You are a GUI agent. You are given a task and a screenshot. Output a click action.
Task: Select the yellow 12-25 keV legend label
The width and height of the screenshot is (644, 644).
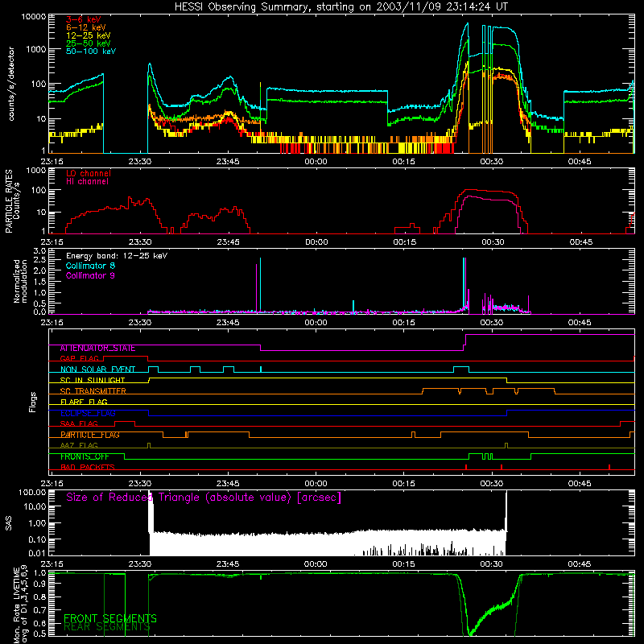point(88,35)
